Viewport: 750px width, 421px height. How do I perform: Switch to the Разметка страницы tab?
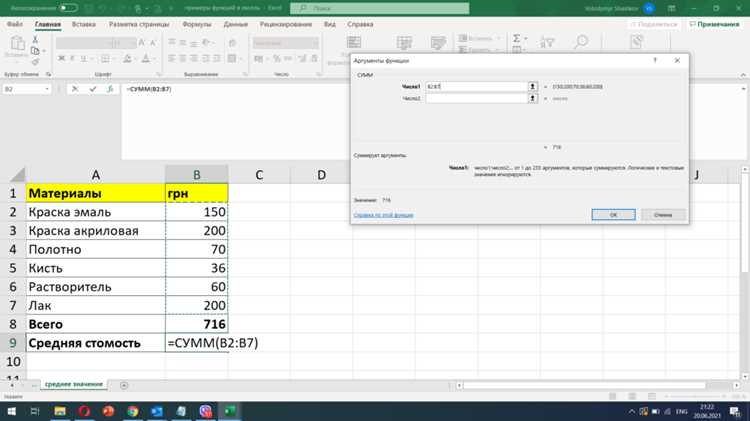pyautogui.click(x=139, y=24)
